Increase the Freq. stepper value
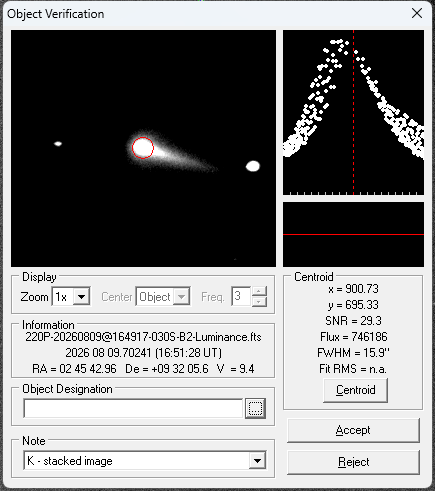435x491 pixels. [x=259, y=291]
